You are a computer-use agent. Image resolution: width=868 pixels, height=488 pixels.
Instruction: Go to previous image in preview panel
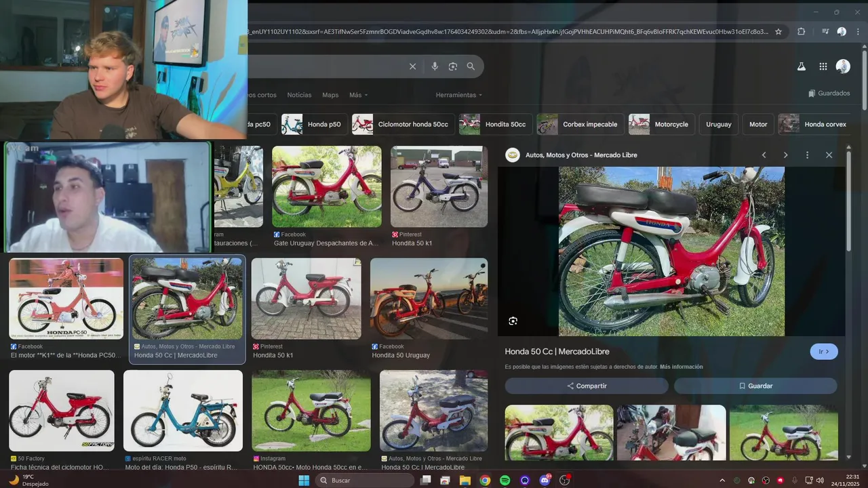click(764, 155)
